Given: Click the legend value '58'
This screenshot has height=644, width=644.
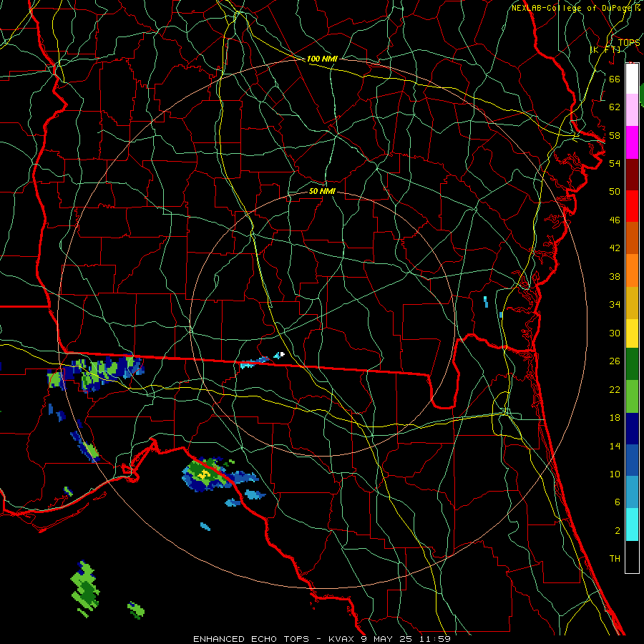Looking at the screenshot, I should click(x=615, y=135).
